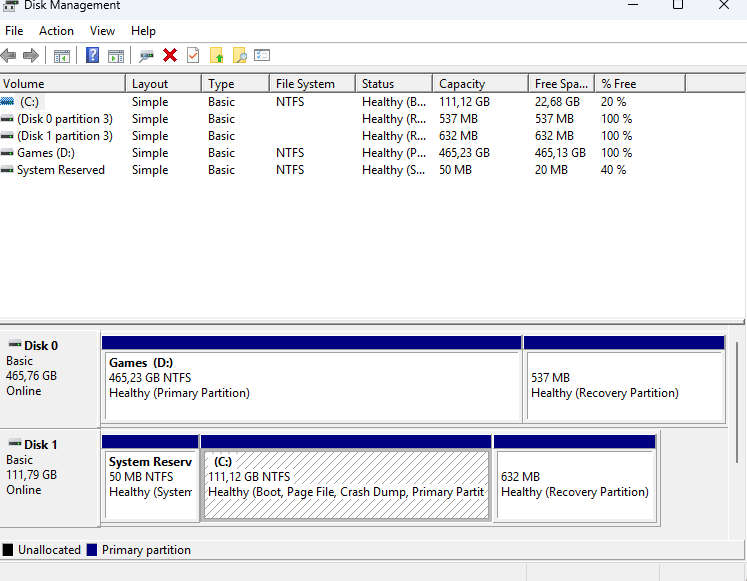Click the settings list view toolbar icon

tap(262, 55)
